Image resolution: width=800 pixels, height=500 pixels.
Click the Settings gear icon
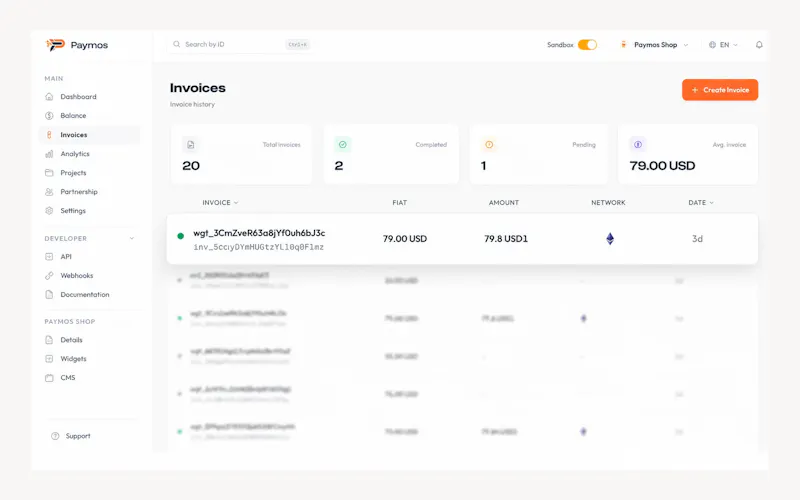point(49,211)
